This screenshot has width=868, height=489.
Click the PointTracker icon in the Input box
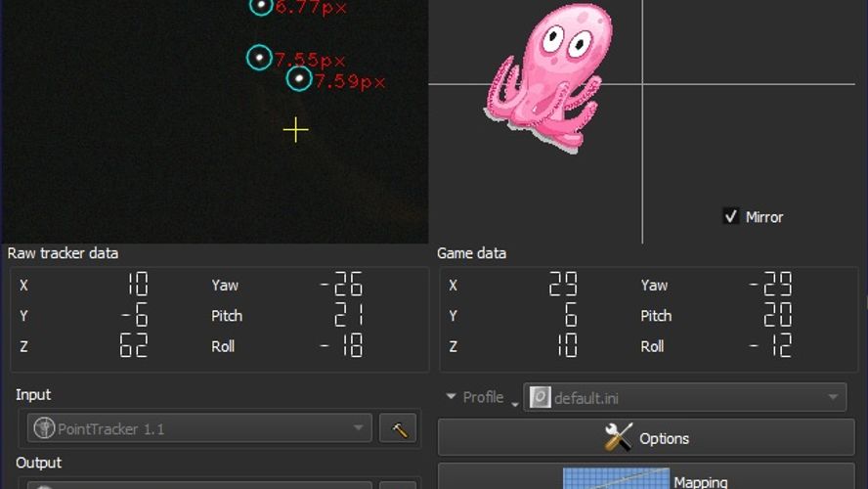coord(44,428)
